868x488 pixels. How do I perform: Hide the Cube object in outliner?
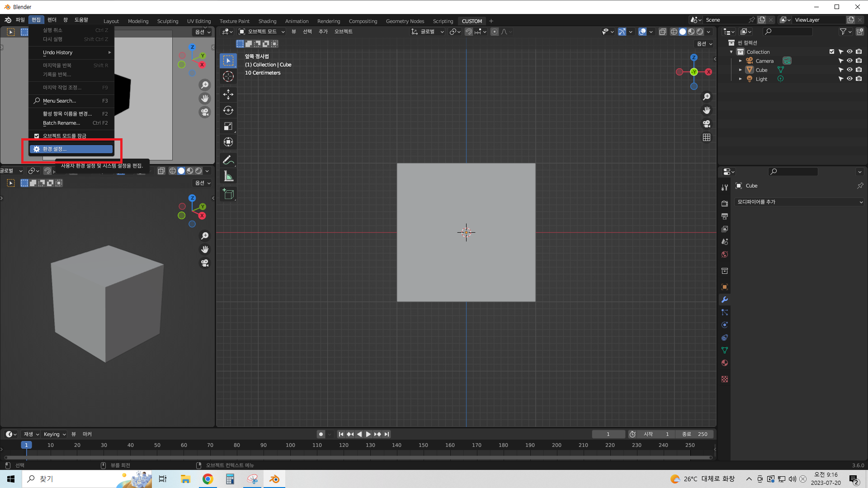[849, 70]
